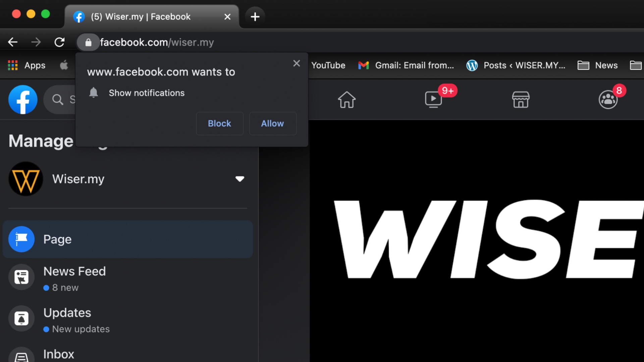Expand the Wiser.my page switcher dropdown
The width and height of the screenshot is (644, 362).
click(x=239, y=179)
